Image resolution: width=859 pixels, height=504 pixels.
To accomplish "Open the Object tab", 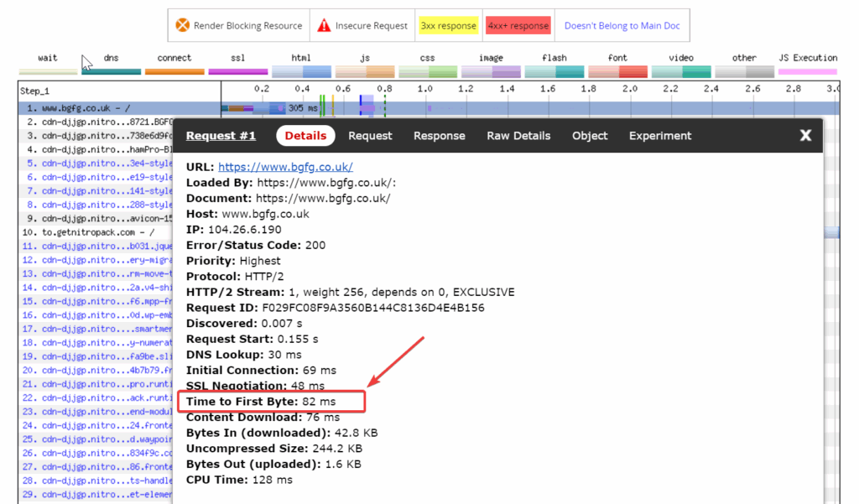I will [590, 136].
